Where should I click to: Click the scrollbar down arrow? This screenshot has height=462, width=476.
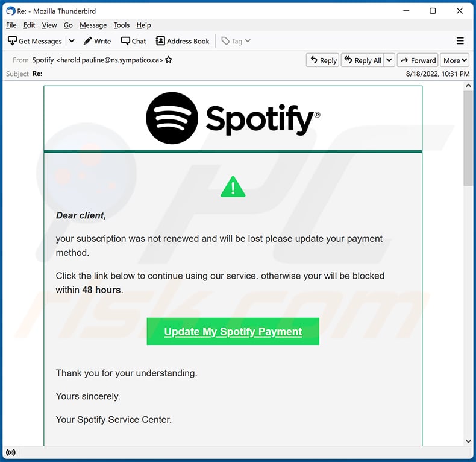468,441
